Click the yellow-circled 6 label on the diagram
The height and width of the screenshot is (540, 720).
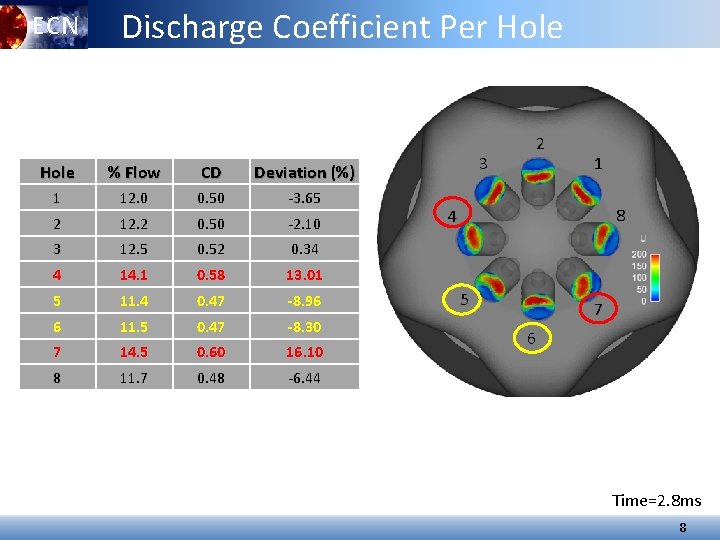pos(532,338)
